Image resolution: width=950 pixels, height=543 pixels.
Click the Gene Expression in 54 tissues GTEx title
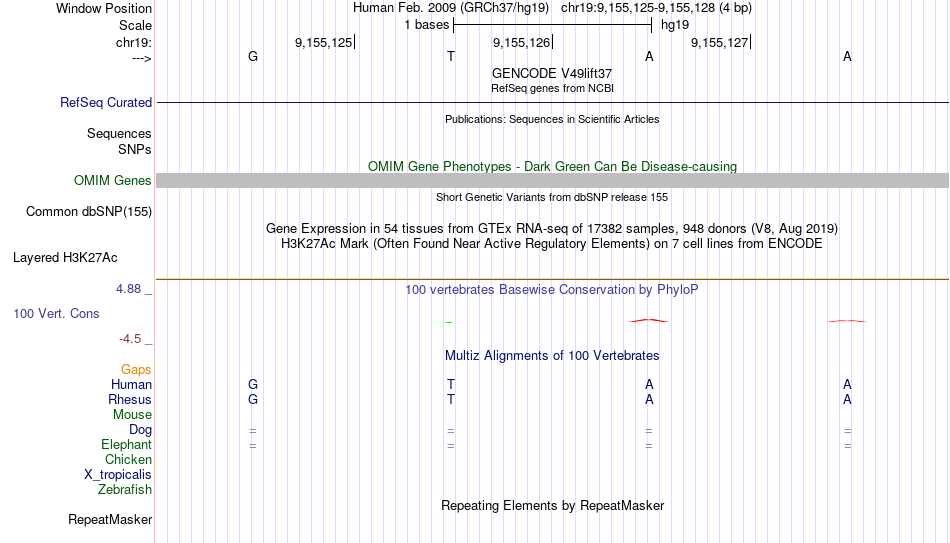(552, 228)
